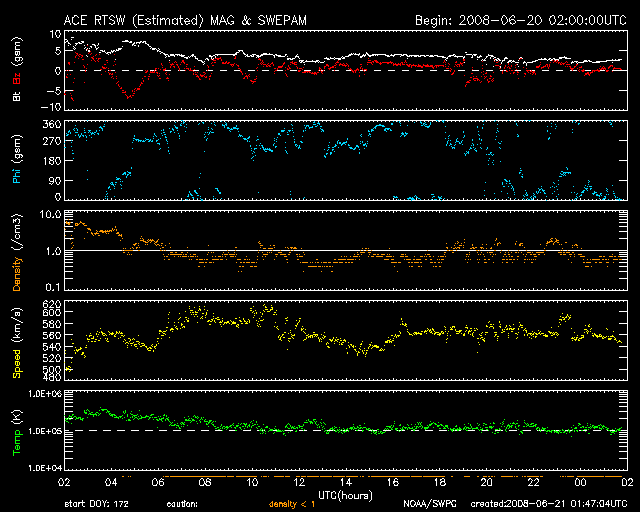Click the '00' hour label on time axis
Image resolution: width=640 pixels, height=512 pixels.
coord(580,482)
